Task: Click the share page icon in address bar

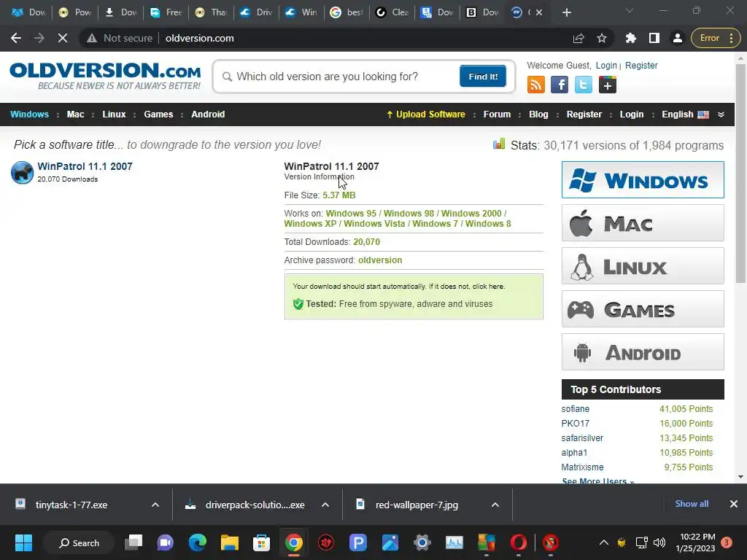Action: [578, 38]
